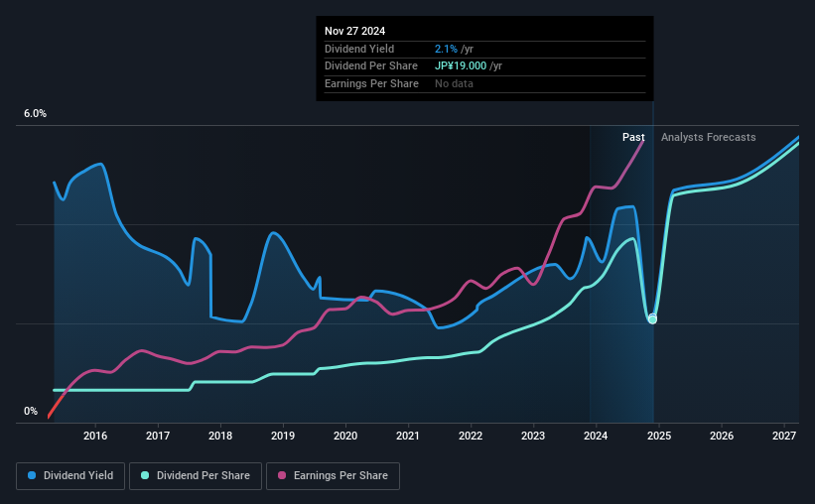Select the 2026 x-axis label
Image resolution: width=815 pixels, height=504 pixels.
(x=722, y=436)
